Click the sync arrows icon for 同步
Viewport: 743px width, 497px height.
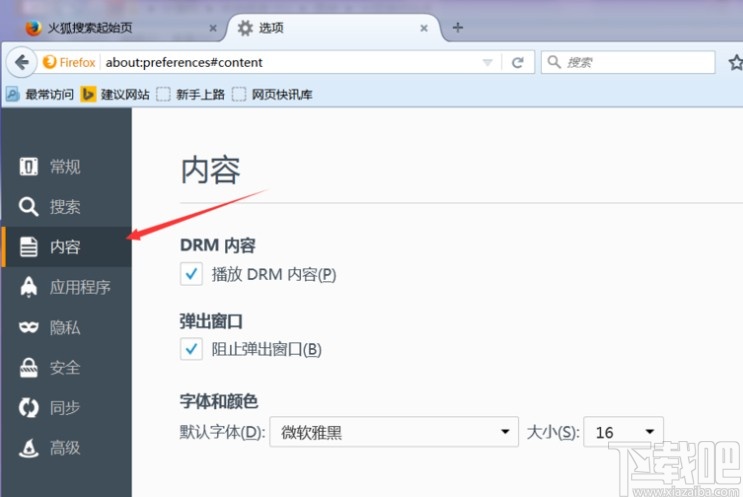(x=28, y=407)
